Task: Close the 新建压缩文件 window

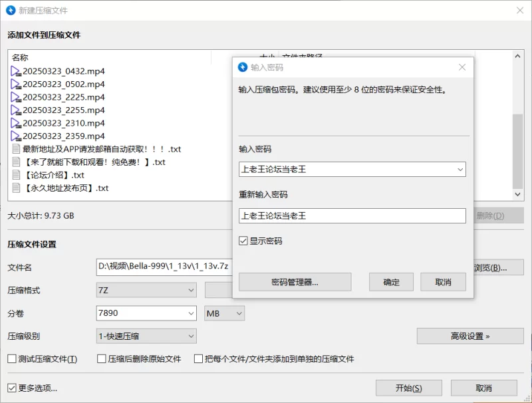Action: coord(520,11)
